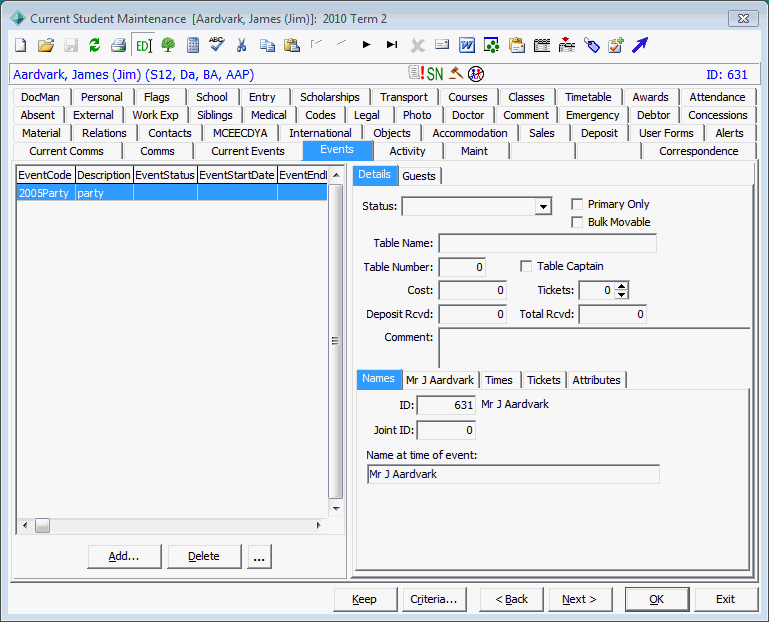Confirm with the OK button
The height and width of the screenshot is (622, 769).
point(657,599)
